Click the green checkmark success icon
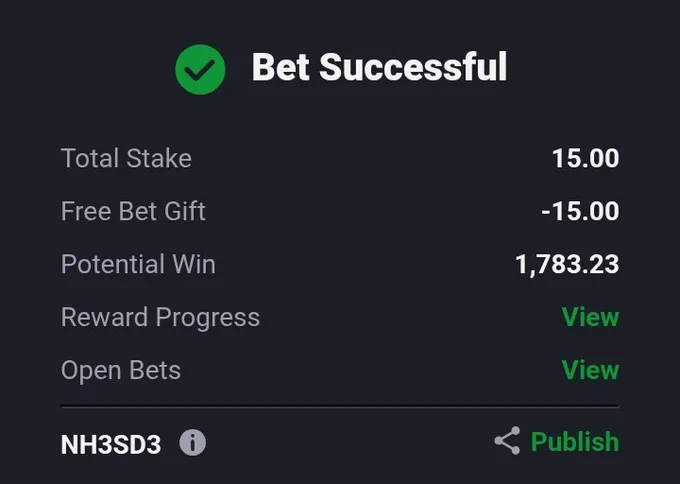 tap(200, 69)
